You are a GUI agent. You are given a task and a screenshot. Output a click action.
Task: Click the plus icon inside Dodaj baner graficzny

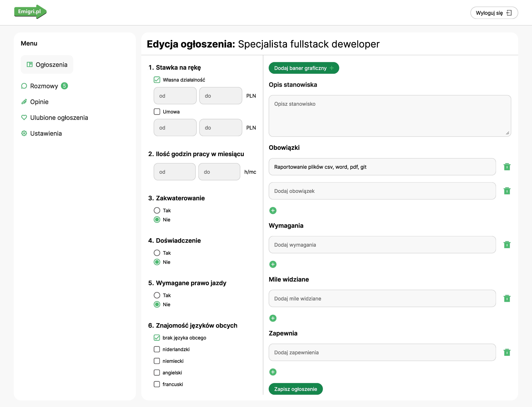[x=332, y=68]
